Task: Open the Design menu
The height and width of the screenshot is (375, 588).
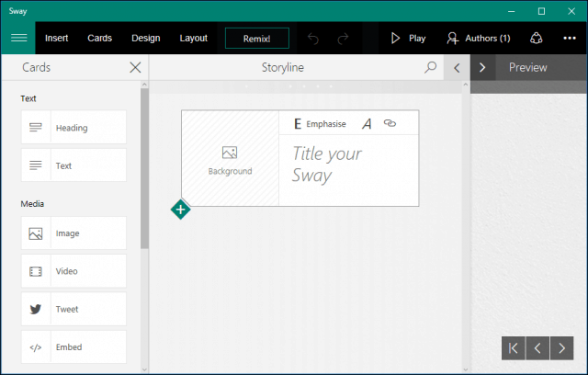Action: [x=146, y=39]
